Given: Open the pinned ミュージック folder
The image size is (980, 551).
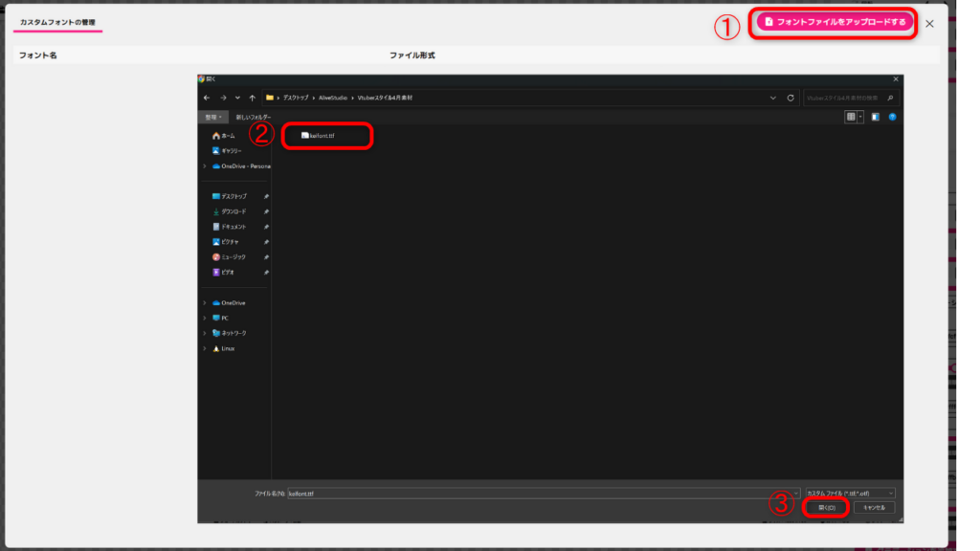Looking at the screenshot, I should (229, 256).
